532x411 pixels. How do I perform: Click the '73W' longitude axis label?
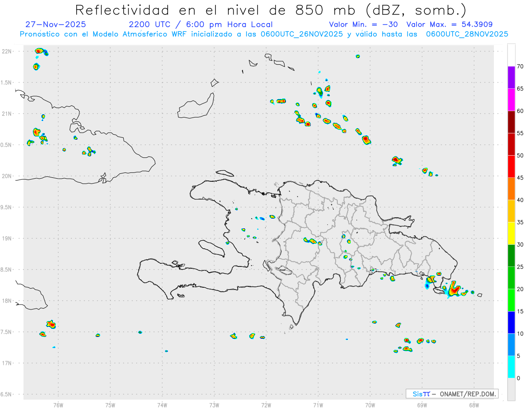pyautogui.click(x=214, y=405)
